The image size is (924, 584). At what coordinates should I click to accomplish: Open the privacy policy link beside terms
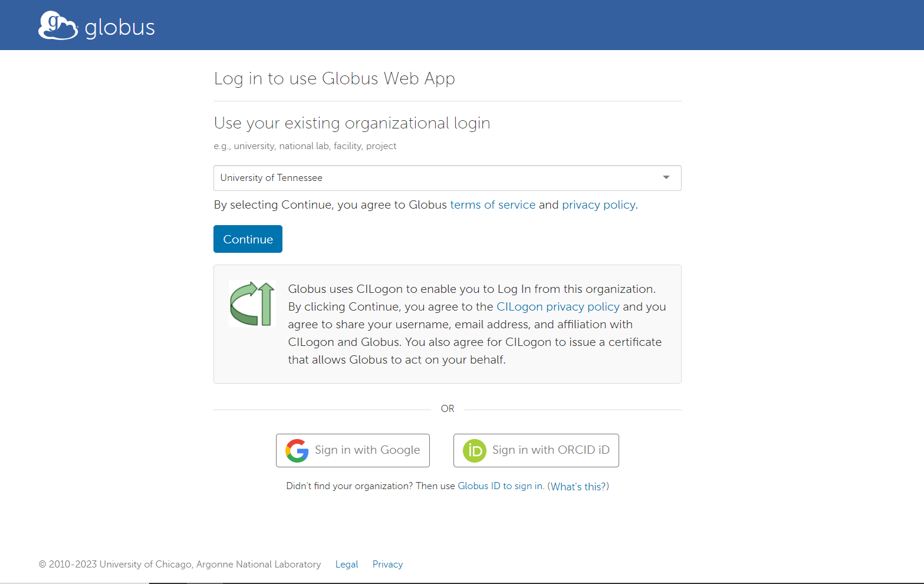pos(598,204)
